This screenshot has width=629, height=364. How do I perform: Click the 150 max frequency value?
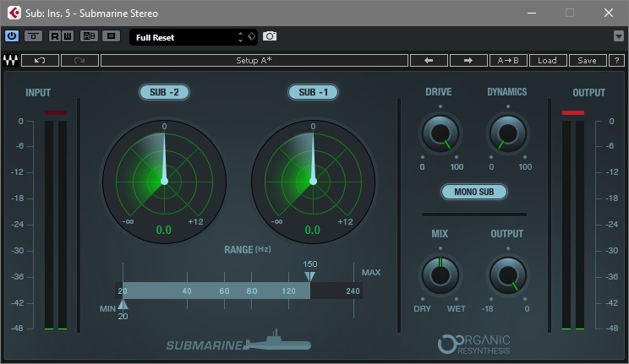[309, 264]
